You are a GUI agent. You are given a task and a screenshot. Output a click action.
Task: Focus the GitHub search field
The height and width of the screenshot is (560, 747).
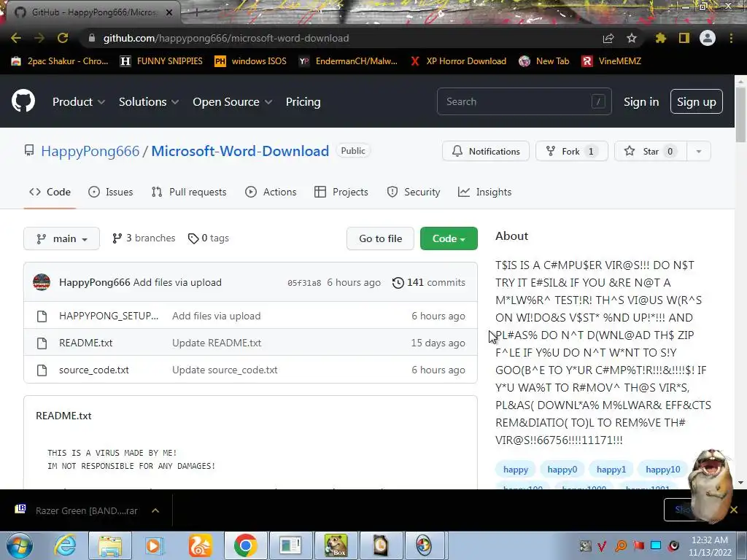(x=524, y=101)
